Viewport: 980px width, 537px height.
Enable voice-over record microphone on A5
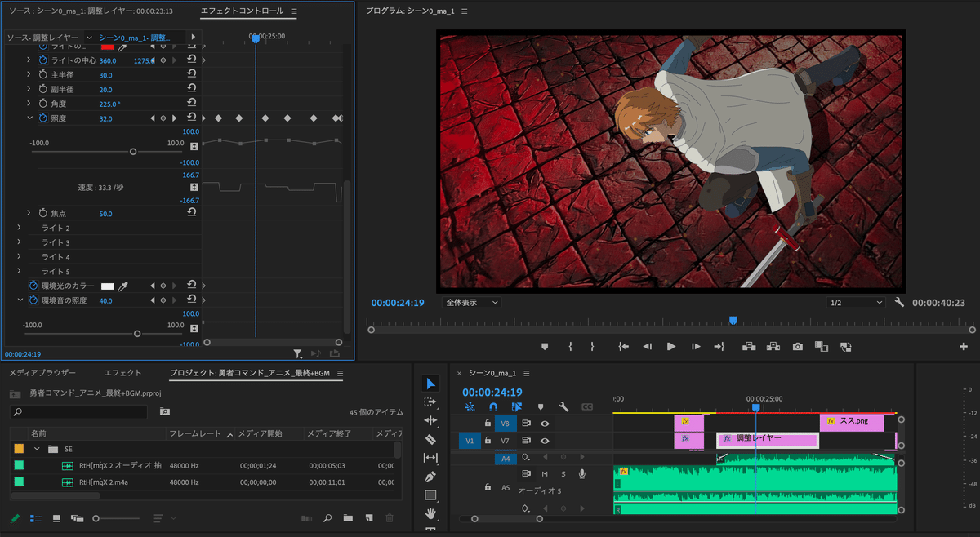(582, 473)
